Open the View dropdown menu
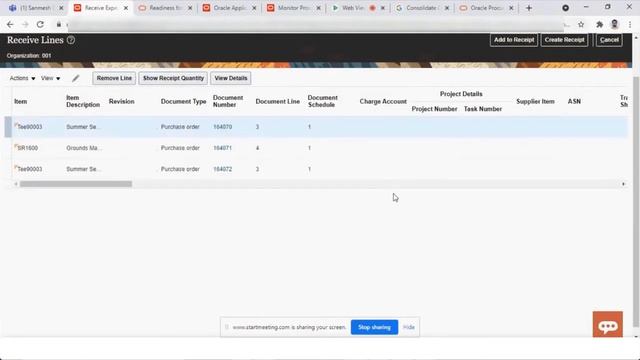The image size is (640, 360). pos(50,78)
